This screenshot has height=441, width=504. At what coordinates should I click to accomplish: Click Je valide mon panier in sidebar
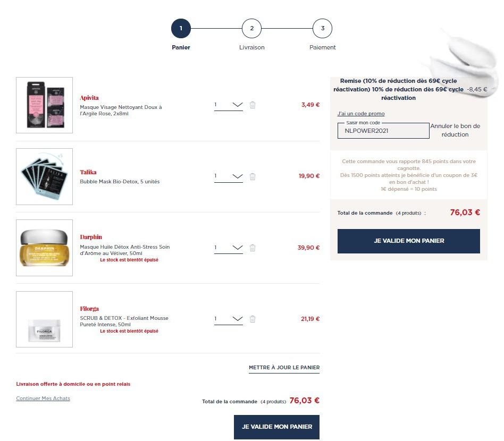409,241
